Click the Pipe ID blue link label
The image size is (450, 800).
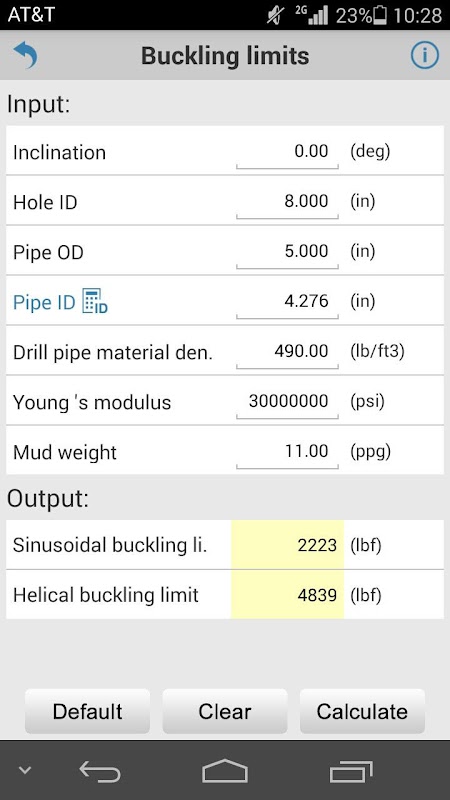[x=44, y=302]
